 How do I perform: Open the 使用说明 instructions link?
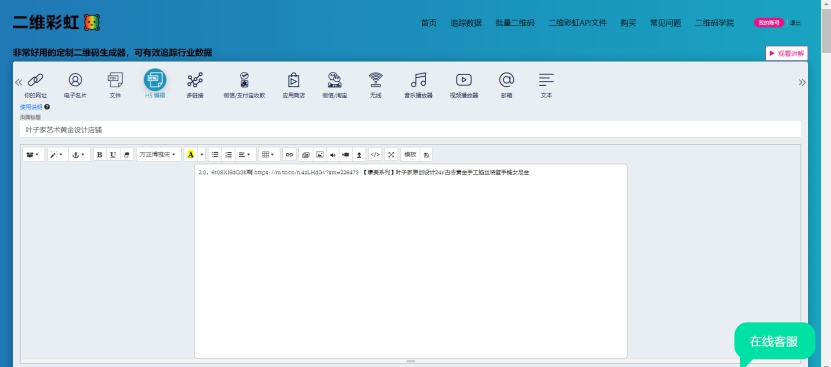tap(31, 107)
